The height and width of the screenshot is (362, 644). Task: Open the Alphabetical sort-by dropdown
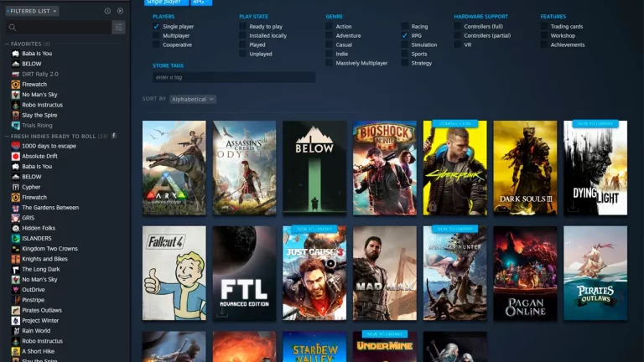pyautogui.click(x=192, y=99)
